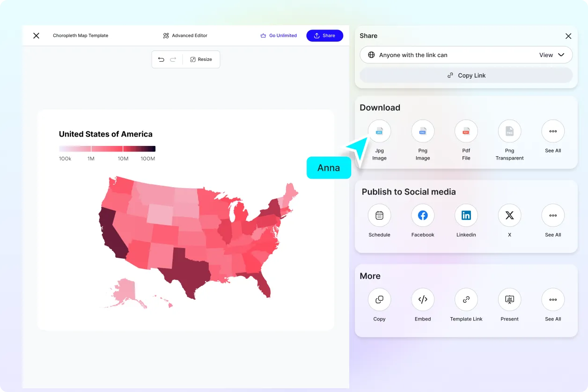
Task: Open the Schedule publishing option
Action: pos(379,216)
